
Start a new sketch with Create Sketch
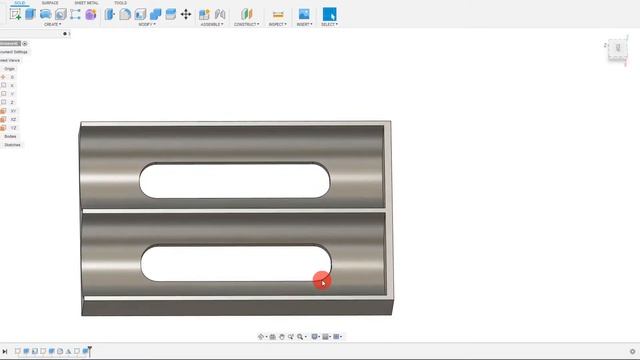(16, 14)
